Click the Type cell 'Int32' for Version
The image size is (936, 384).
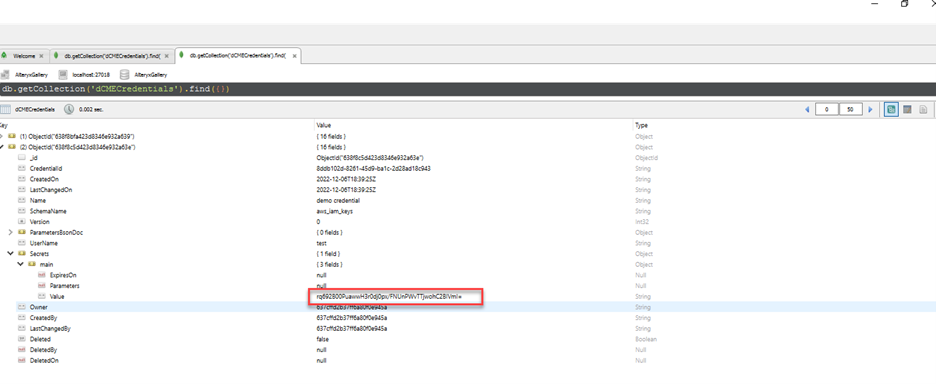641,222
